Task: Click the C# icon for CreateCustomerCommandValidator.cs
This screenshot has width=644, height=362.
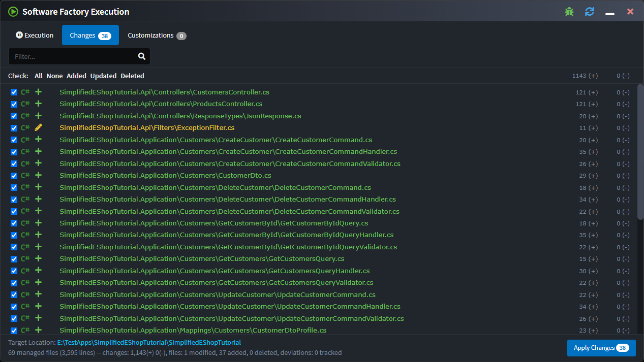Action: click(25, 163)
